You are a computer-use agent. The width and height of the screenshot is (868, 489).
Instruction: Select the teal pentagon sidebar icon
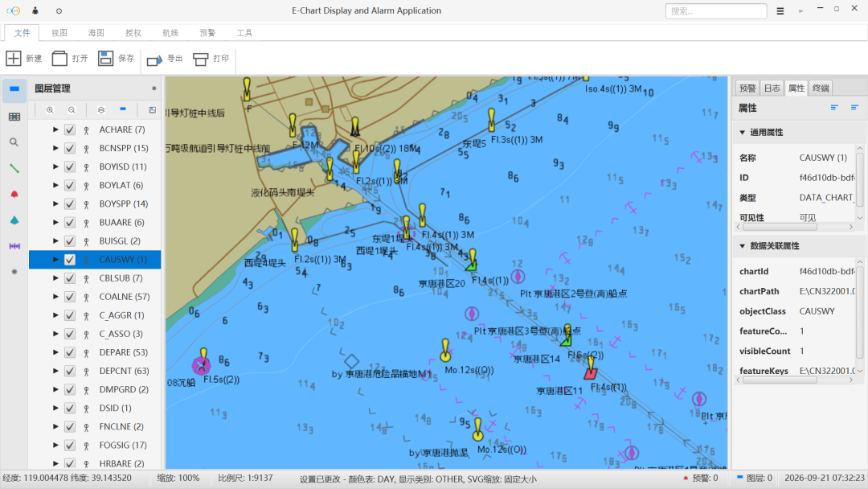(x=14, y=220)
